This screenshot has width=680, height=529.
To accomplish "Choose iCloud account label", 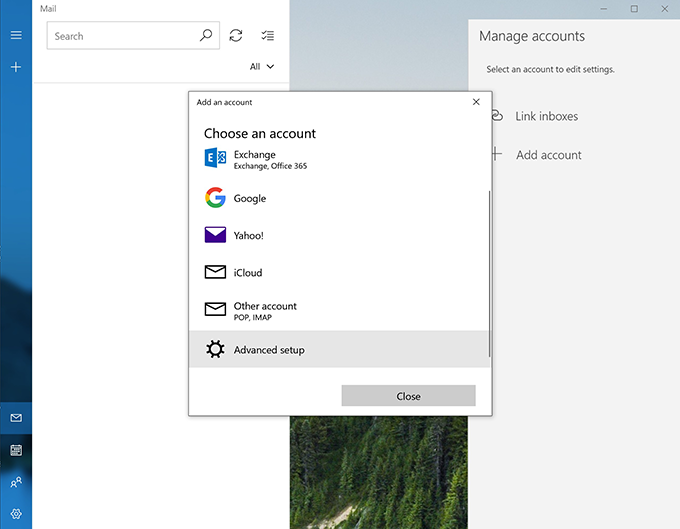I will tap(248, 273).
